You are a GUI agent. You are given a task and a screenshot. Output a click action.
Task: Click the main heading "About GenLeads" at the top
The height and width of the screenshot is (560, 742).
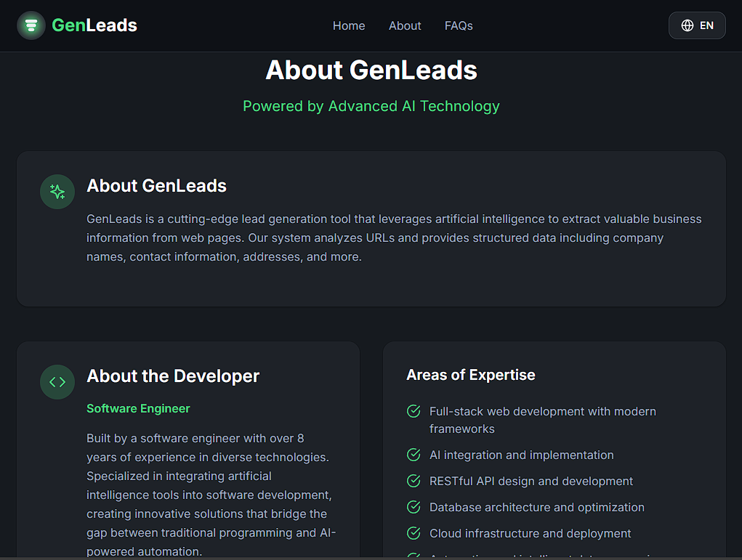click(x=371, y=70)
